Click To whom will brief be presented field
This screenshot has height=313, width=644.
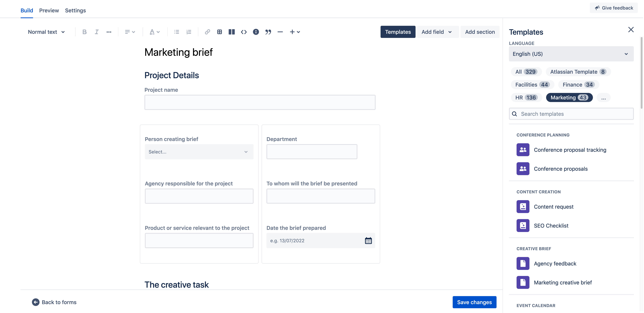pyautogui.click(x=321, y=196)
